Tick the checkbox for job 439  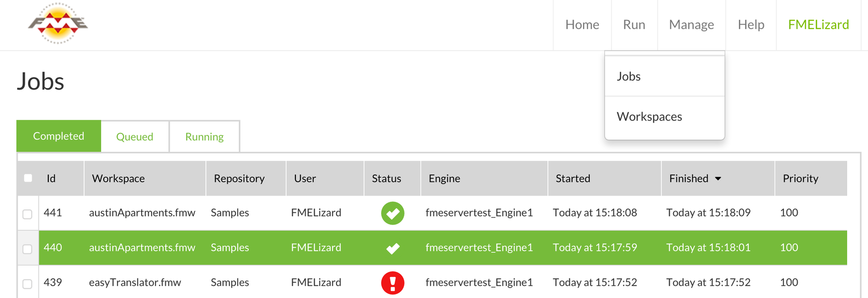[x=27, y=284]
